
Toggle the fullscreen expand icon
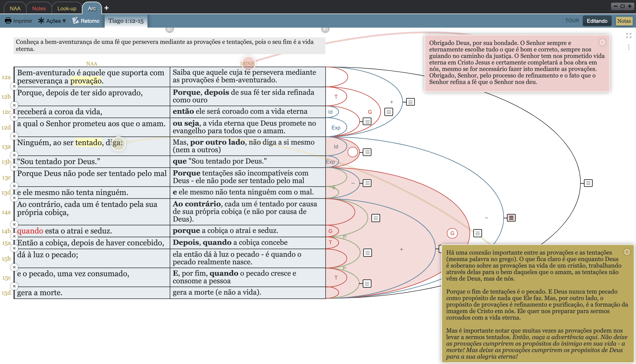coord(629,35)
